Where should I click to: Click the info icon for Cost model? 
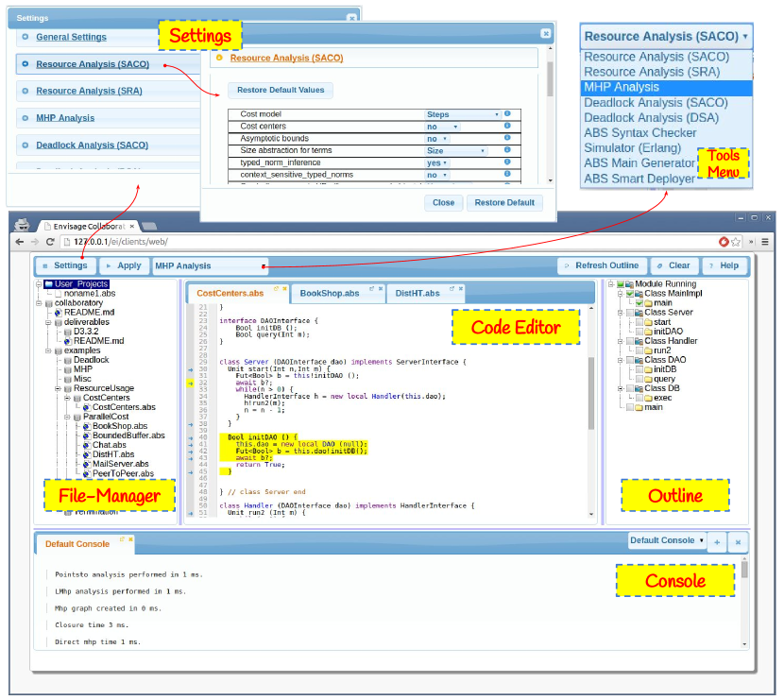(507, 113)
